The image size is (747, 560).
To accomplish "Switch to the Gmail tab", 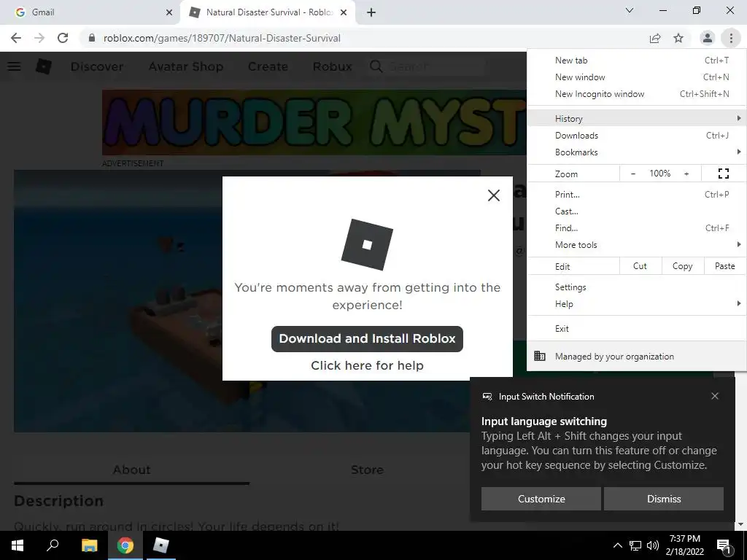I will (90, 12).
